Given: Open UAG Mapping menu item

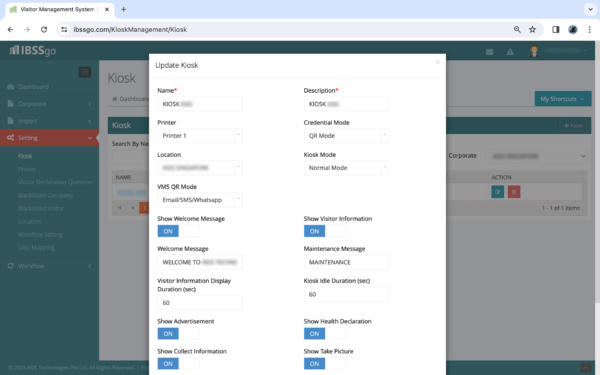Looking at the screenshot, I should 36,247.
